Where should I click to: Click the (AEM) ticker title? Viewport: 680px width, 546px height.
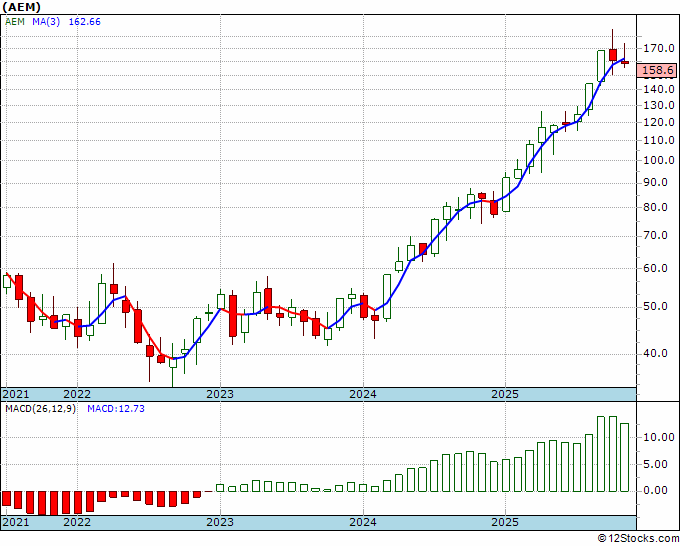pyautogui.click(x=22, y=7)
